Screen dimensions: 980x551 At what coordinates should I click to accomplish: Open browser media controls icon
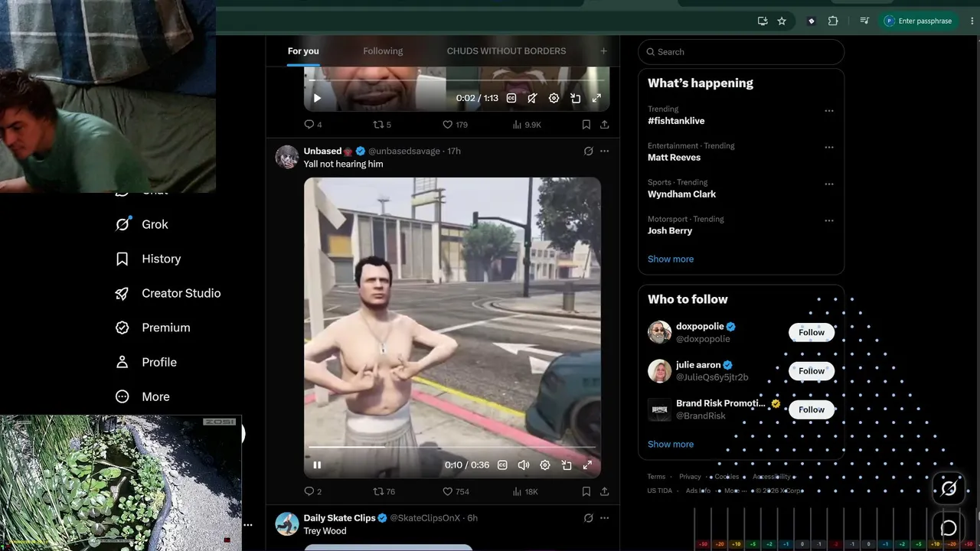point(864,21)
